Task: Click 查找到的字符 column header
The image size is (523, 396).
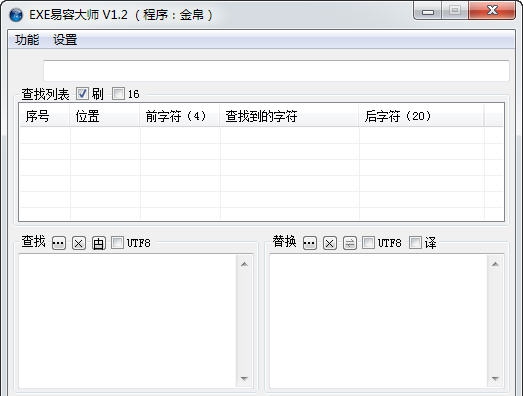Action: [x=290, y=116]
